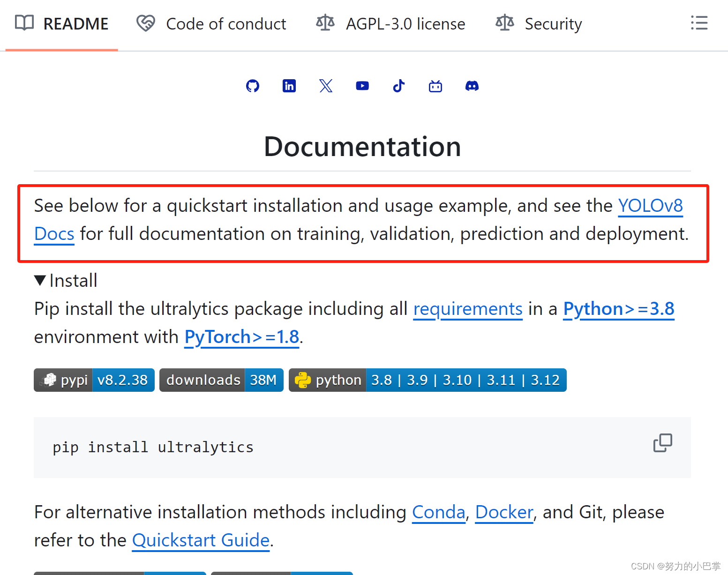Open the AGPL-3.0 license tab
The image size is (728, 575).
click(x=390, y=24)
